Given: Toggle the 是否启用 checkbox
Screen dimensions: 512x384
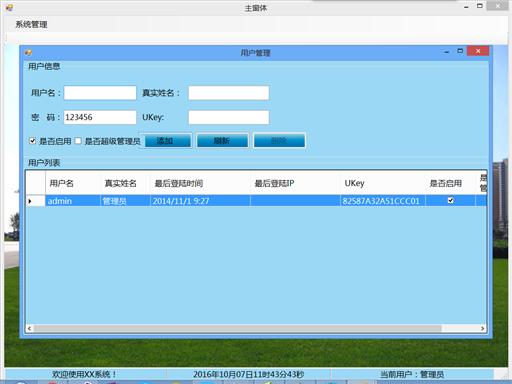Looking at the screenshot, I should pyautogui.click(x=32, y=141).
